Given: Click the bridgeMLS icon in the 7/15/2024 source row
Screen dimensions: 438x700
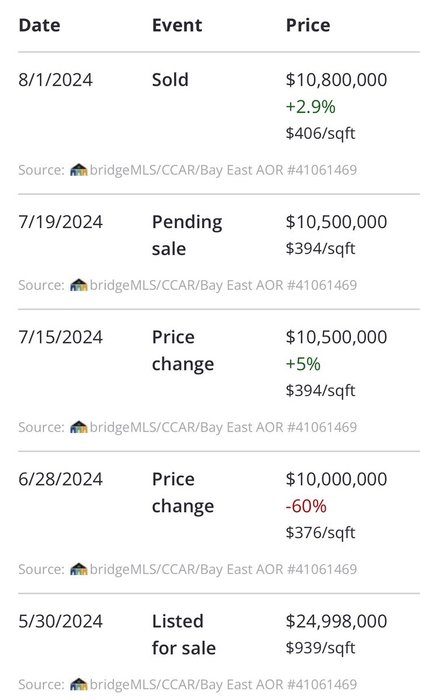Looking at the screenshot, I should pyautogui.click(x=79, y=427).
